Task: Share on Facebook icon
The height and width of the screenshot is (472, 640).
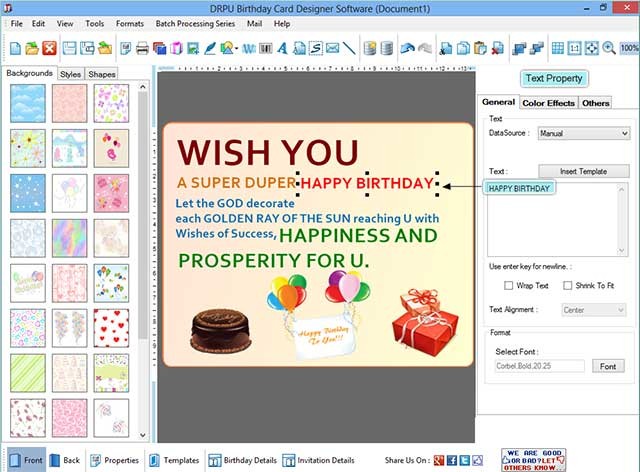Action: pyautogui.click(x=452, y=460)
